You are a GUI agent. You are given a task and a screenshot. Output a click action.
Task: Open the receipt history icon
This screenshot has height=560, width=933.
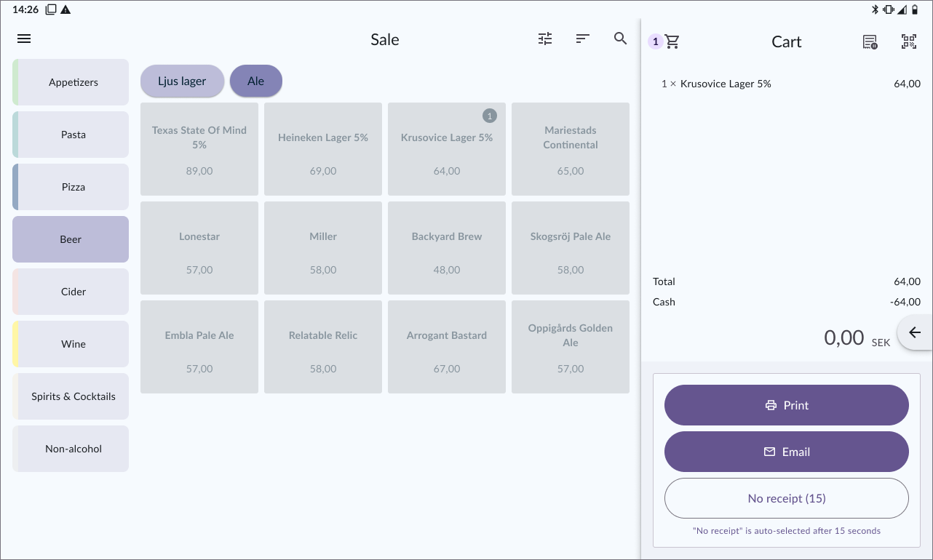click(870, 42)
